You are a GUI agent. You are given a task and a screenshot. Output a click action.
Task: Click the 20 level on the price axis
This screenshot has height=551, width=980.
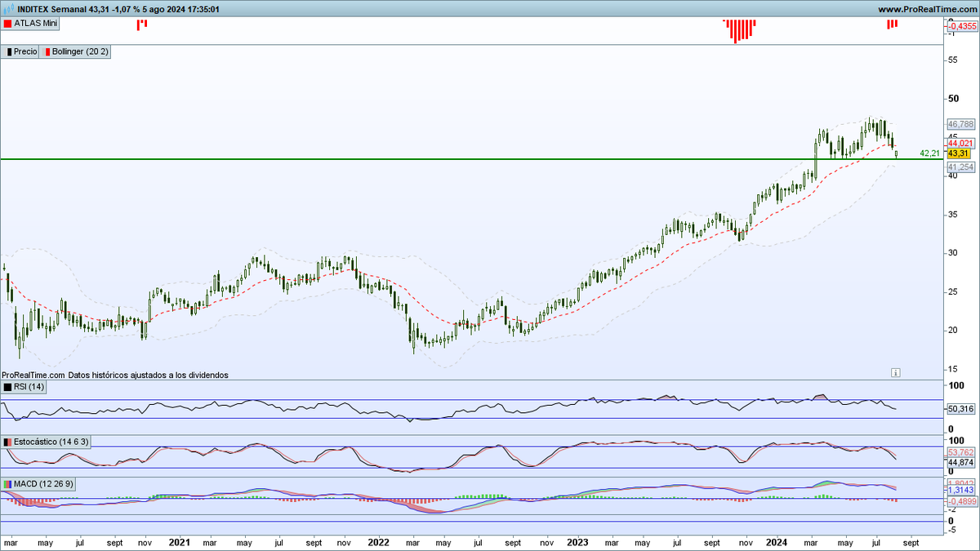(x=952, y=330)
